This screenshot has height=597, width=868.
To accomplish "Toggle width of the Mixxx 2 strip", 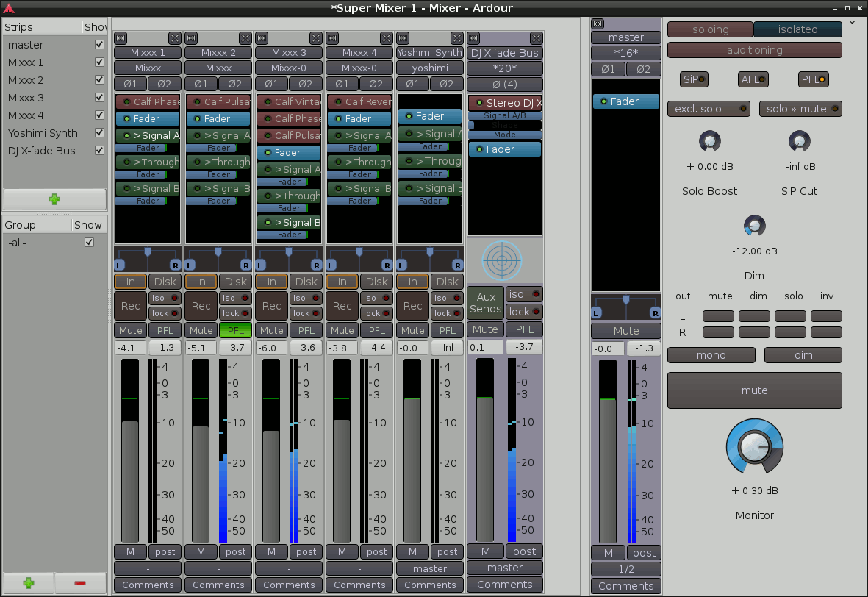I will click(191, 37).
